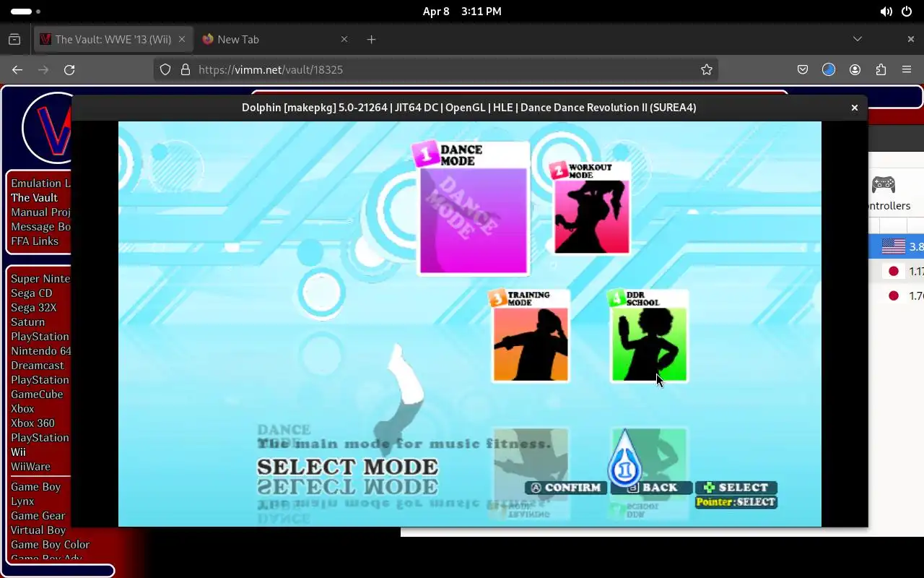Go forward in Firefox browser

click(x=43, y=69)
